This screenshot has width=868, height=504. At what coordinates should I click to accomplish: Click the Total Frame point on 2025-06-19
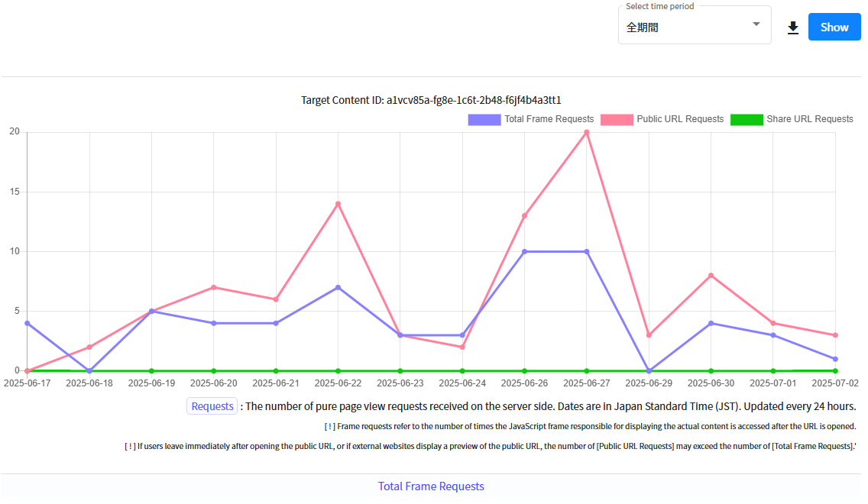[152, 312]
